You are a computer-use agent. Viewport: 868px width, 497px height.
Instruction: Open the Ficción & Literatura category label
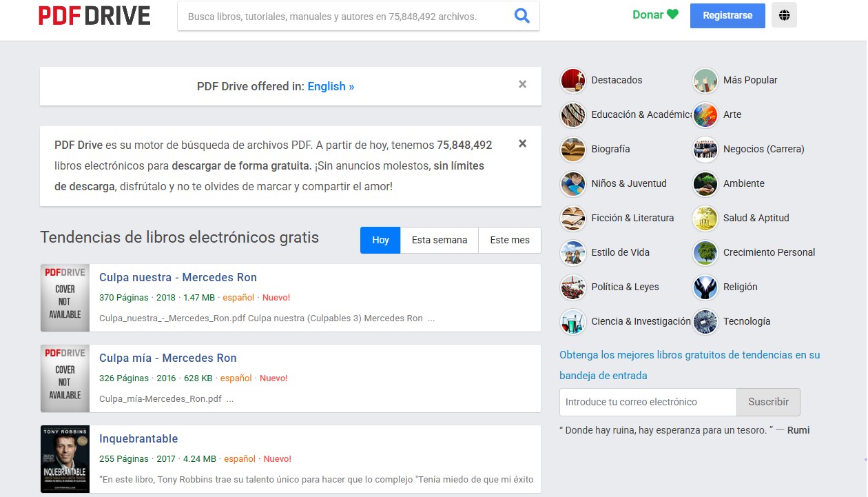632,218
